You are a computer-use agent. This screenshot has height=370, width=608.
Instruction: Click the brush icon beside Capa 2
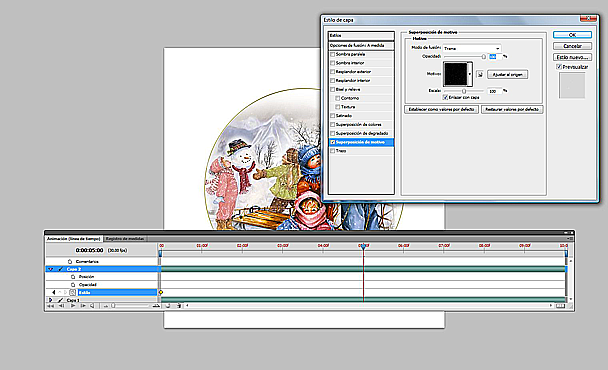tap(60, 269)
